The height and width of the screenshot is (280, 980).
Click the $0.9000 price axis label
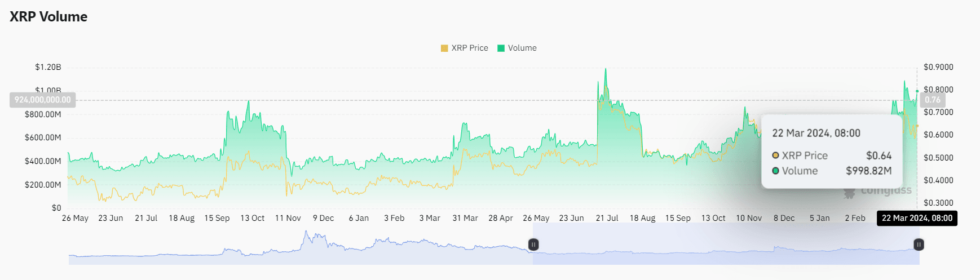pos(938,67)
